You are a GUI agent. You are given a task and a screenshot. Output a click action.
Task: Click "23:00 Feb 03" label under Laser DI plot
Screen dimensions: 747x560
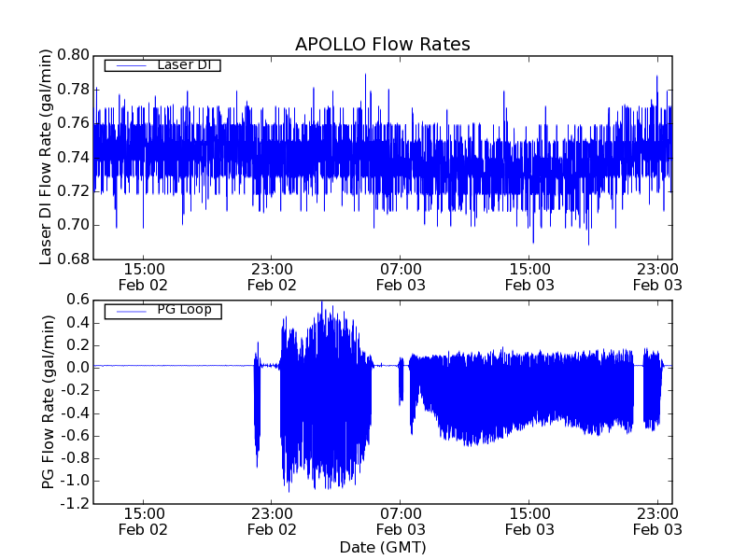click(x=658, y=277)
